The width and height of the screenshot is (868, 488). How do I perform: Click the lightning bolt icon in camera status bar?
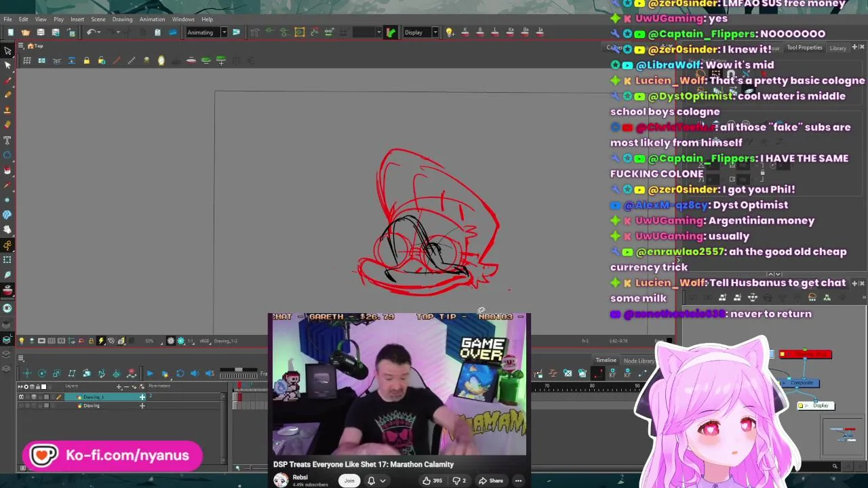101,341
